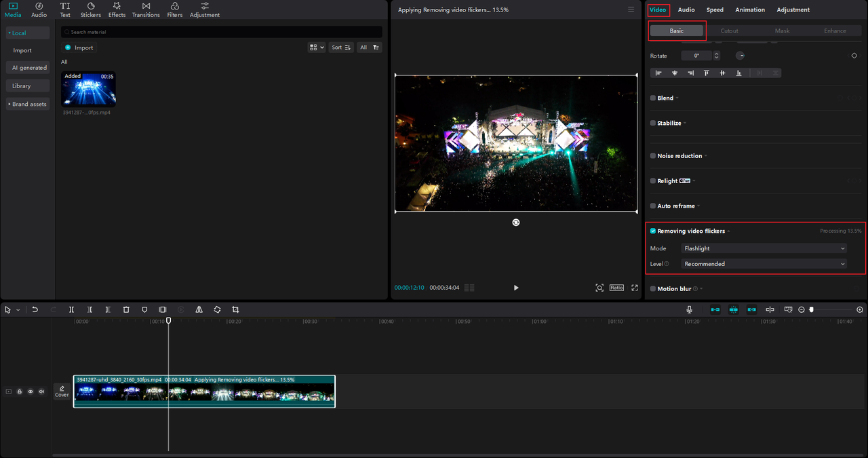The height and width of the screenshot is (458, 868).
Task: Click the undo arrow in timeline toolbar
Action: point(35,309)
